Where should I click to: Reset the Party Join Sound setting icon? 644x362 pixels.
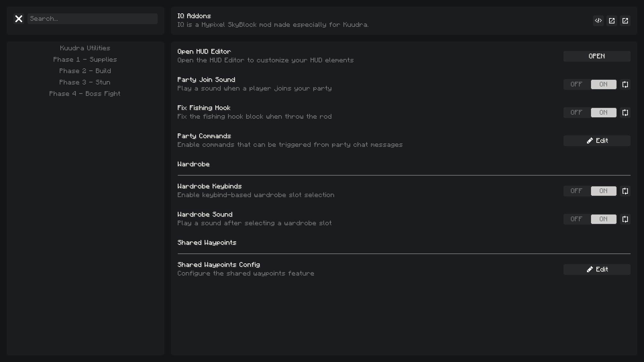(625, 84)
